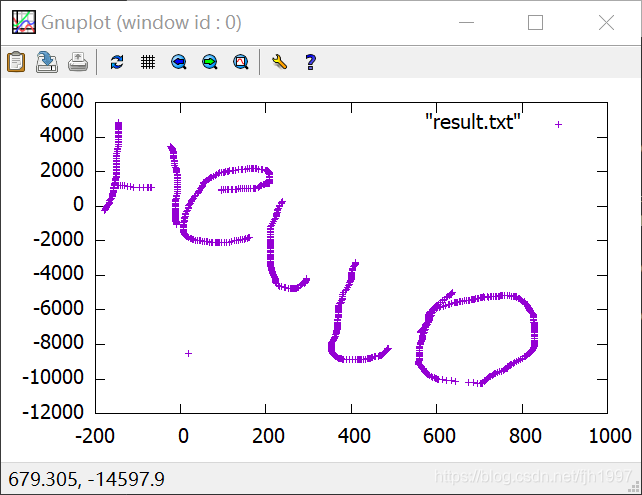The height and width of the screenshot is (495, 642).
Task: Click the window title "Gnuplot (window id : 0)"
Action: [141, 23]
